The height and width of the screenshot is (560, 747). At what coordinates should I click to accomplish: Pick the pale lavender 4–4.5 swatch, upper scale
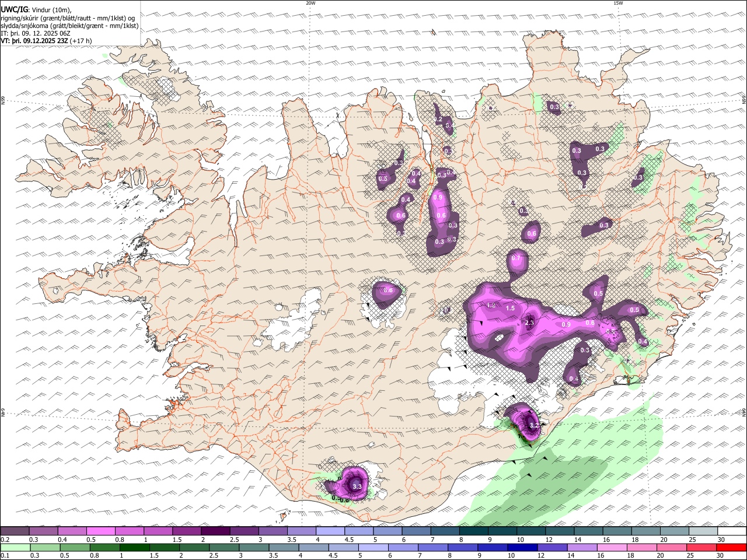330,531
